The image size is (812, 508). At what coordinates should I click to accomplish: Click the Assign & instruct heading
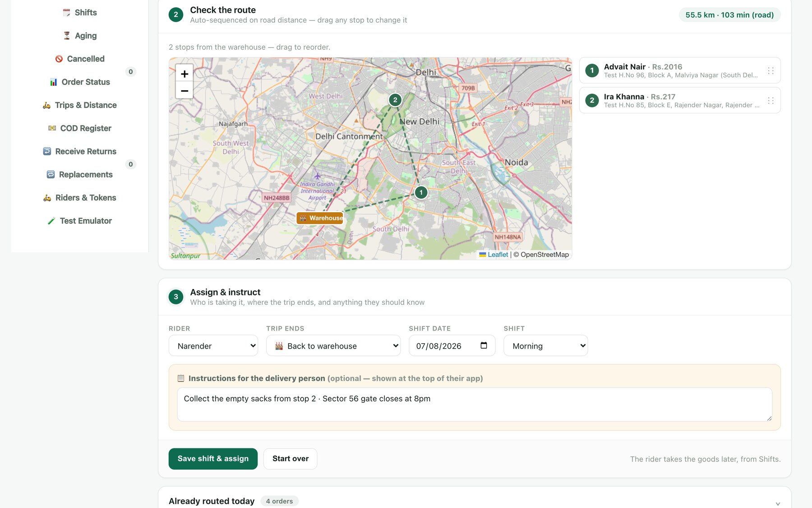pyautogui.click(x=225, y=292)
